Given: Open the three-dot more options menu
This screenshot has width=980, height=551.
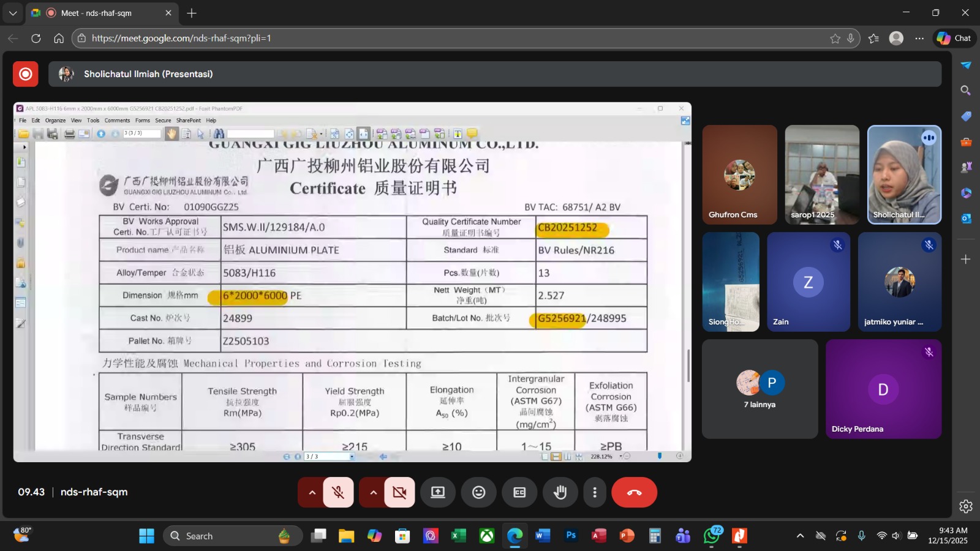Looking at the screenshot, I should click(x=594, y=492).
